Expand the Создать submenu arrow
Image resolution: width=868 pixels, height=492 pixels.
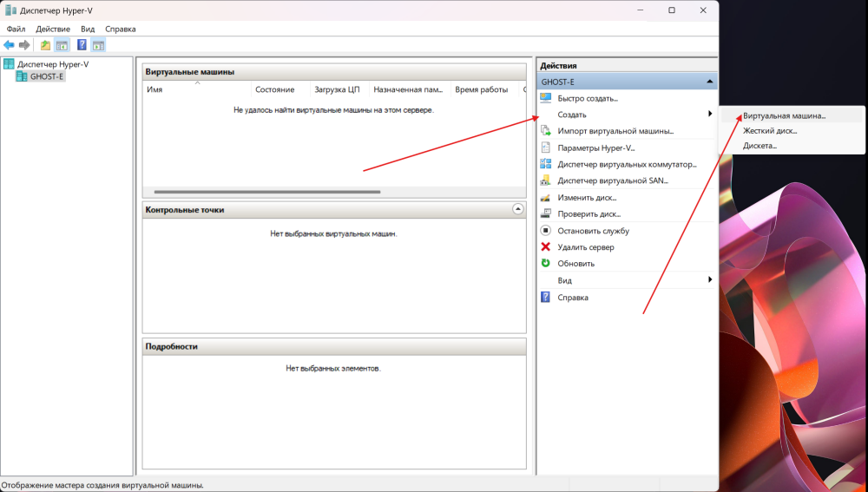click(710, 114)
